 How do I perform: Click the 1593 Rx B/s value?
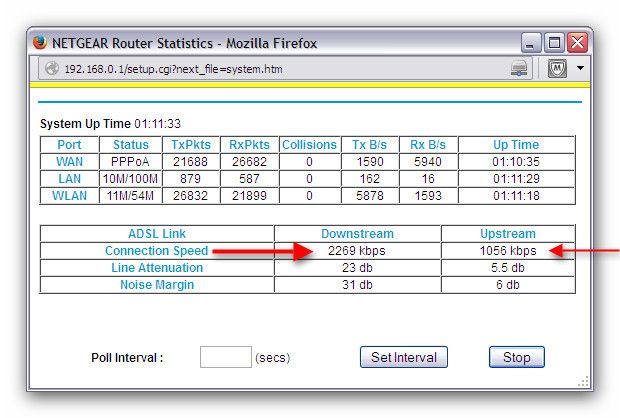coord(428,196)
